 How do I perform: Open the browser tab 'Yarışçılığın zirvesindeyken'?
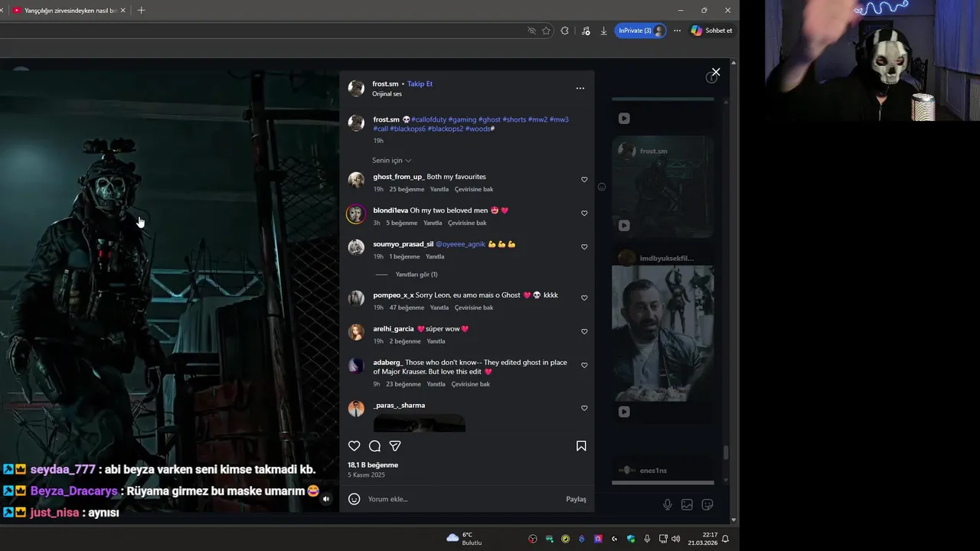(x=69, y=11)
